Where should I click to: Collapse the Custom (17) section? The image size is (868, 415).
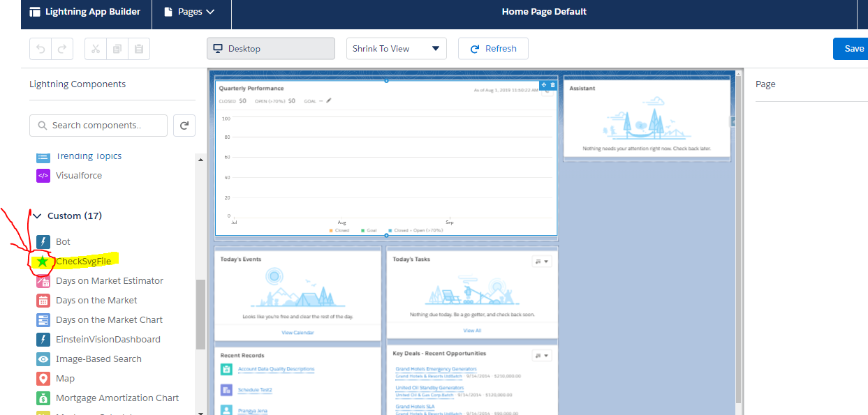point(37,216)
